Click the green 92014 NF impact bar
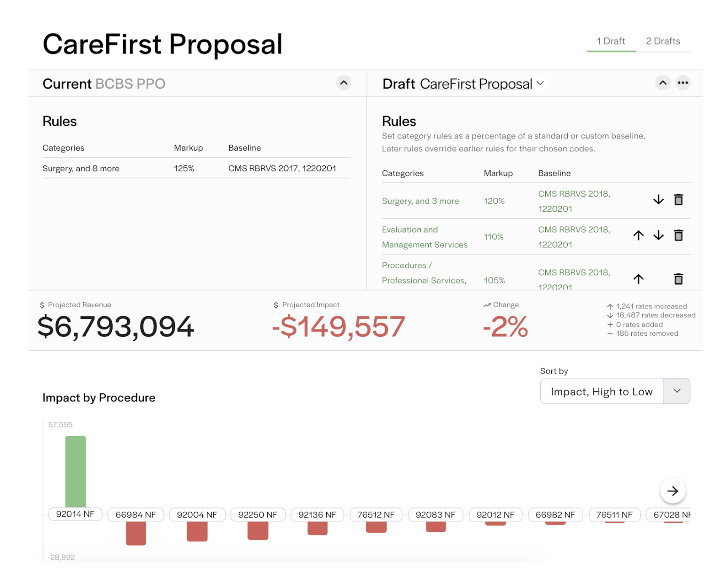This screenshot has width=728, height=577. (x=76, y=472)
